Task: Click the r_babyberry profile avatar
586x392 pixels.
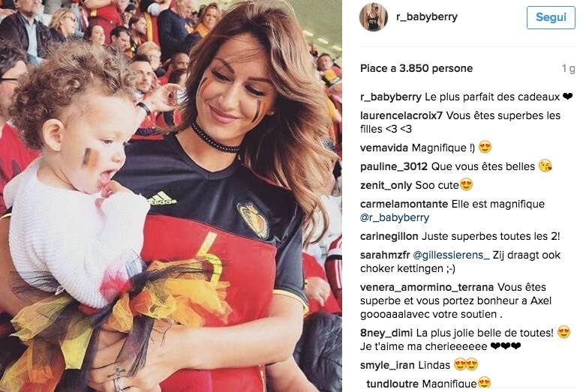Action: pos(374,16)
